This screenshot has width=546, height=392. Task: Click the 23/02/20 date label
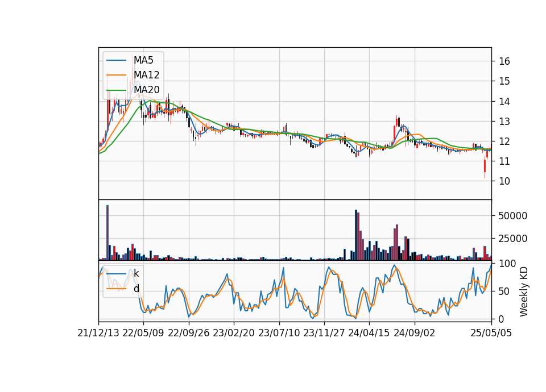(x=234, y=333)
